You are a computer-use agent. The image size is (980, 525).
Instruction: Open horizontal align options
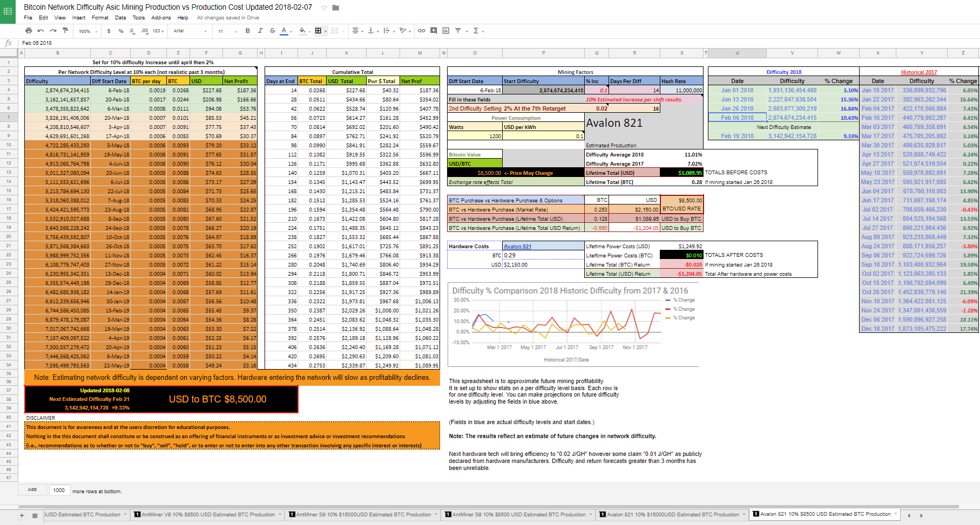coord(357,31)
